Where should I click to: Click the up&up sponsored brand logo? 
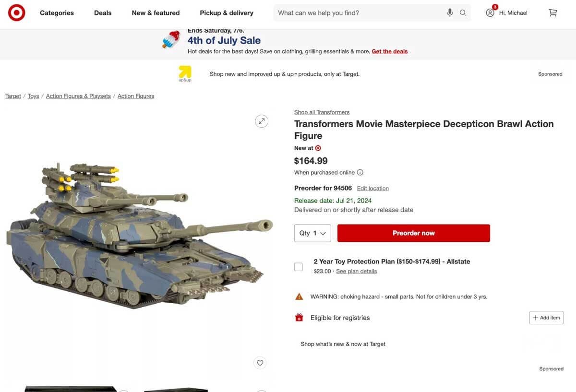tap(185, 73)
